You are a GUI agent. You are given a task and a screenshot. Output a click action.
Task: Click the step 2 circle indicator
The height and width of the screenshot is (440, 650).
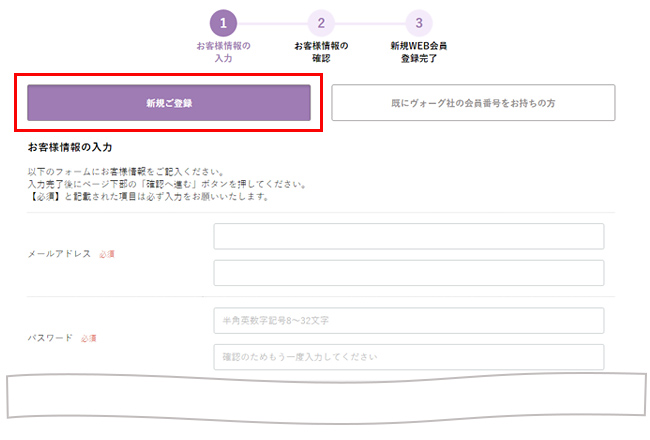tap(321, 23)
